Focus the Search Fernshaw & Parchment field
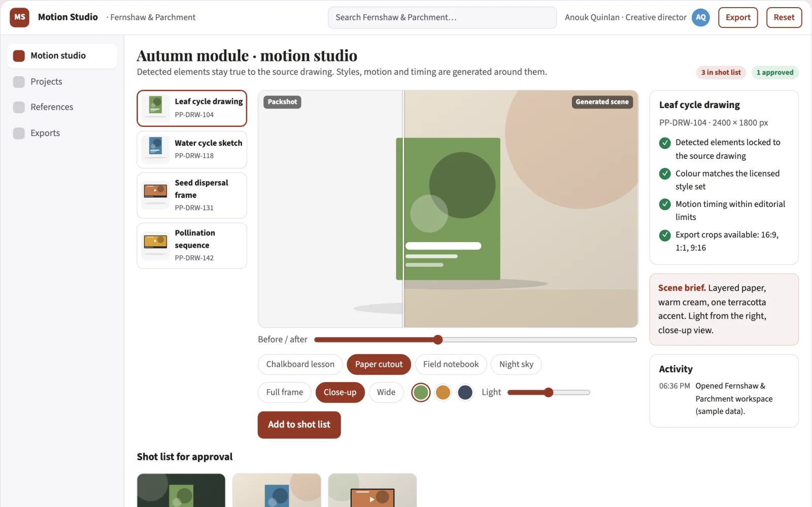 pos(442,17)
